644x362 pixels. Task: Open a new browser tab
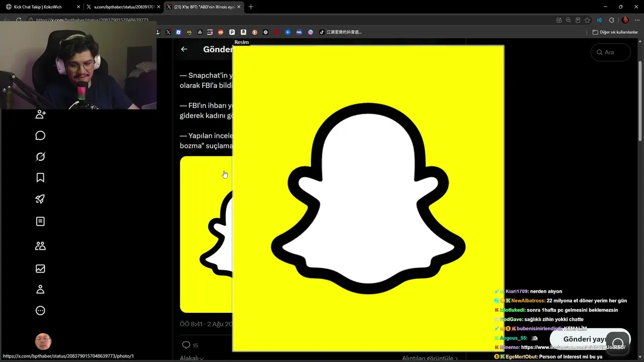251,7
